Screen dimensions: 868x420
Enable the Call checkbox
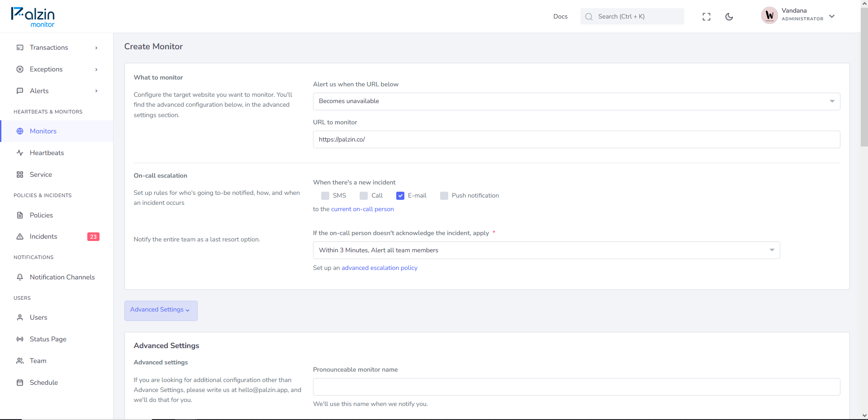(364, 196)
